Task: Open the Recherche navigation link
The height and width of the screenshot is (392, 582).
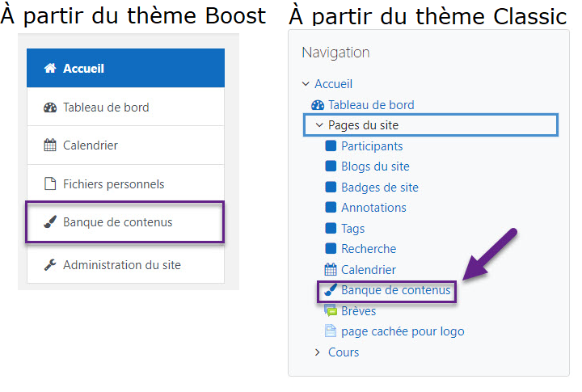Action: pos(369,249)
